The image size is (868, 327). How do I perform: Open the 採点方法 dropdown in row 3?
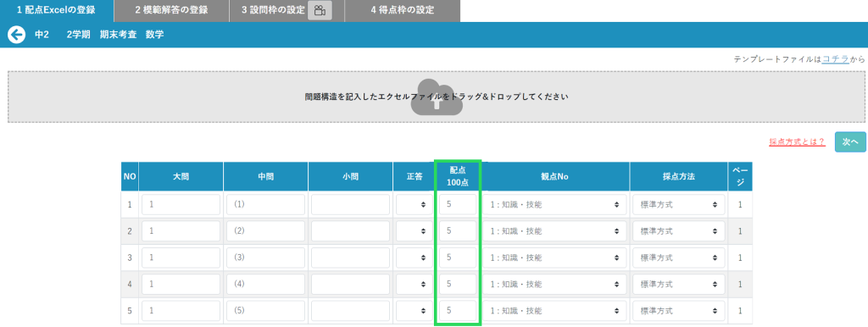pyautogui.click(x=679, y=258)
